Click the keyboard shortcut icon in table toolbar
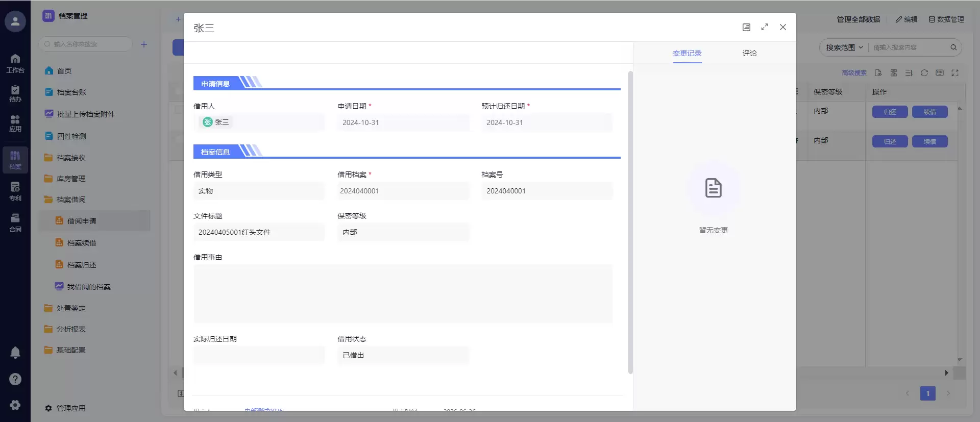Image resolution: width=980 pixels, height=422 pixels. (940, 73)
